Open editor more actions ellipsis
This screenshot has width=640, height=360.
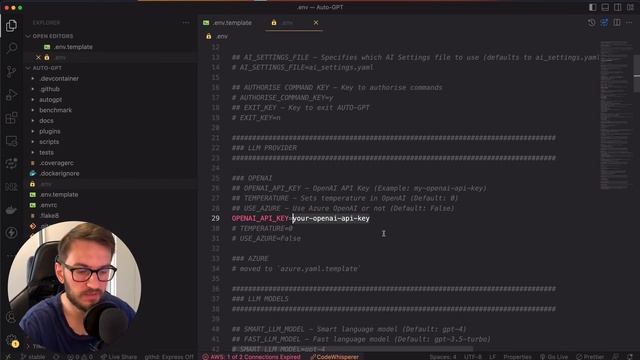coord(629,23)
